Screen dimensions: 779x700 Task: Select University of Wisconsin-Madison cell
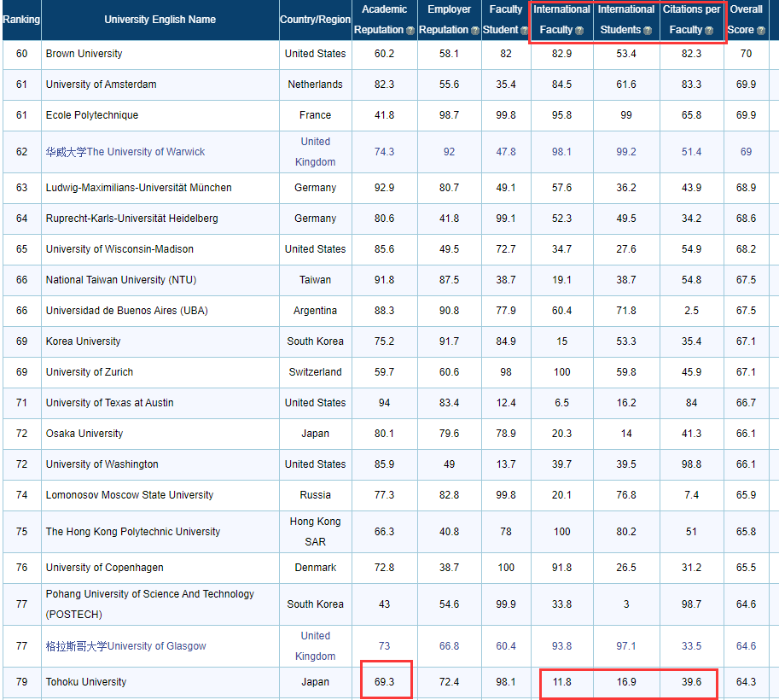pyautogui.click(x=160, y=249)
